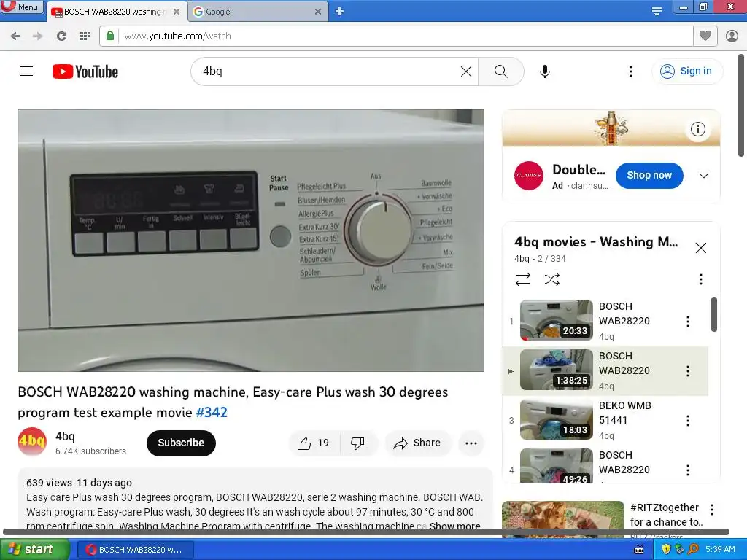Open 4bq channel avatar

tap(32, 441)
